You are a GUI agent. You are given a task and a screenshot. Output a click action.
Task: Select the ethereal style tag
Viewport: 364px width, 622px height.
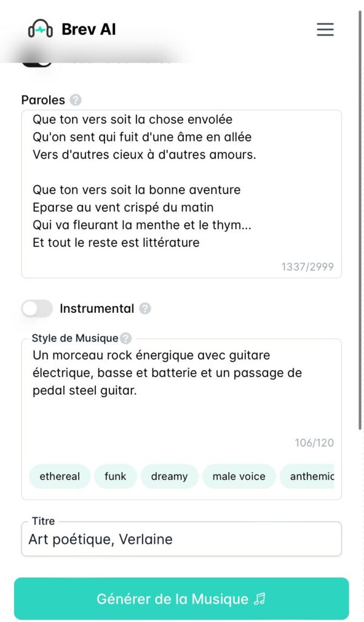click(59, 476)
